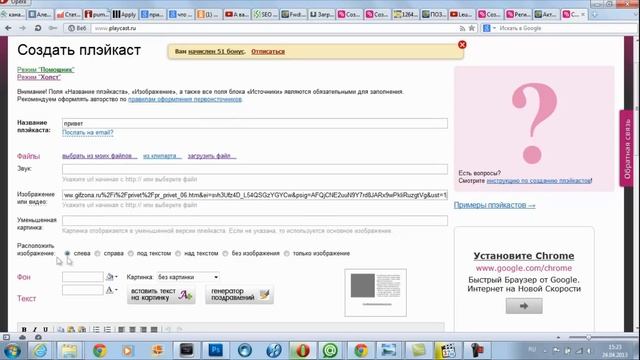The image size is (640, 360).
Task: Align text left in the editor
Action: point(121,329)
